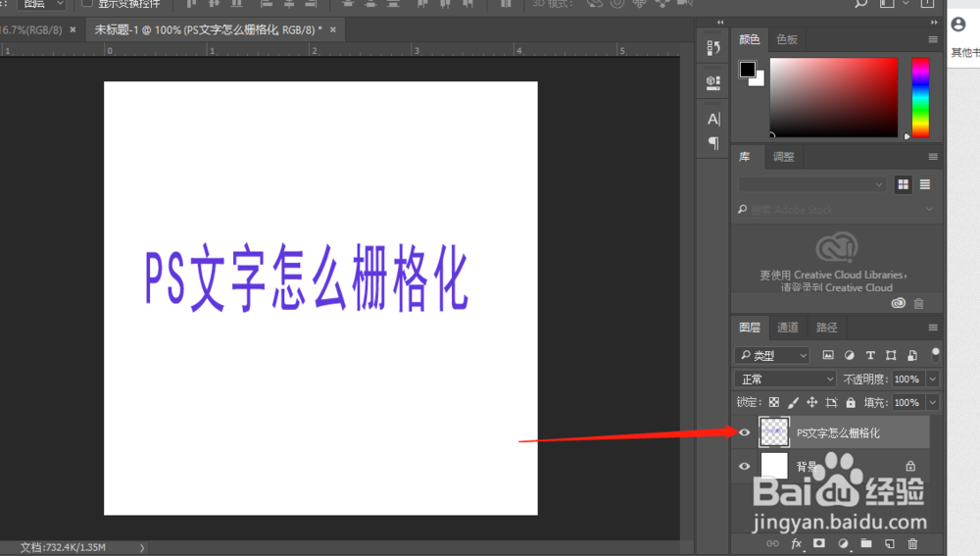Image resolution: width=980 pixels, height=556 pixels.
Task: Select the 图层 tab
Action: (750, 328)
